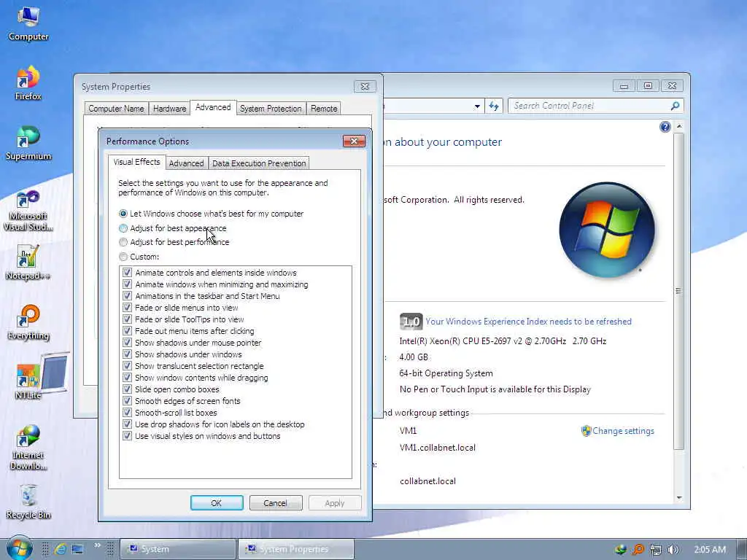Uncheck Animate controls and elements inside windows
The width and height of the screenshot is (747, 560).
pos(127,273)
